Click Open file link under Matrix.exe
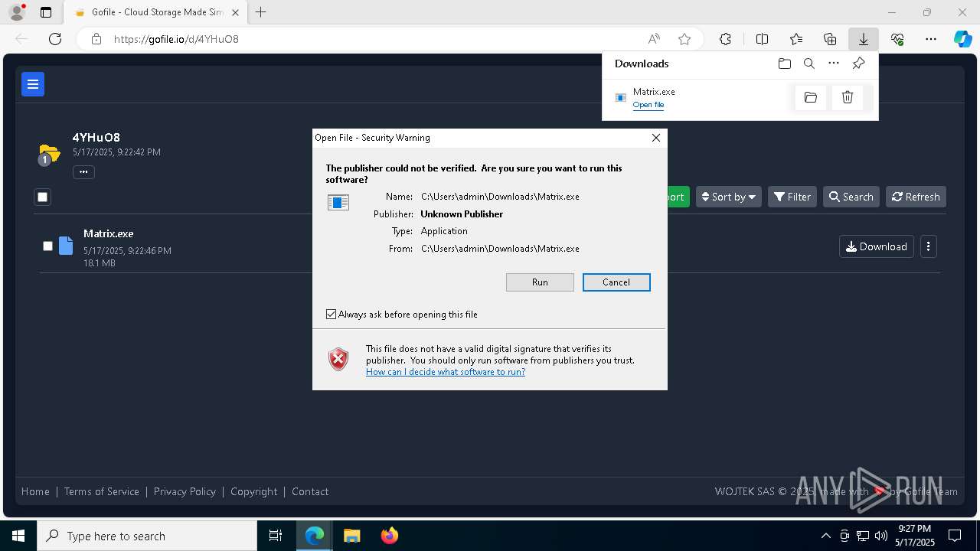This screenshot has height=551, width=980. tap(648, 105)
